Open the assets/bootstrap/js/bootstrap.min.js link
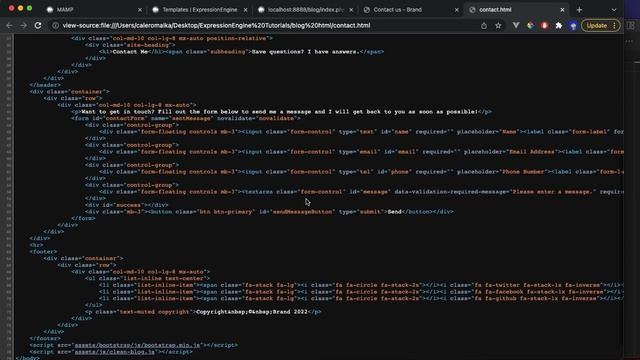Image resolution: width=640 pixels, height=360 pixels. [x=137, y=345]
